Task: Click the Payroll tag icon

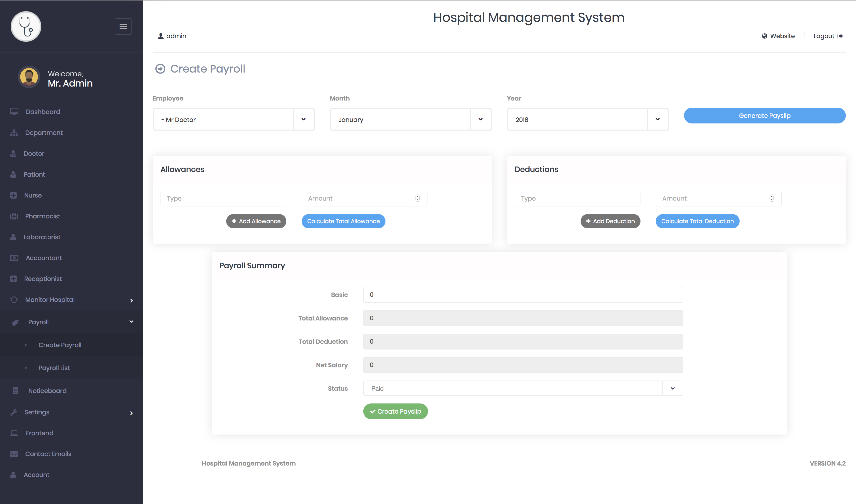Action: 16,322
